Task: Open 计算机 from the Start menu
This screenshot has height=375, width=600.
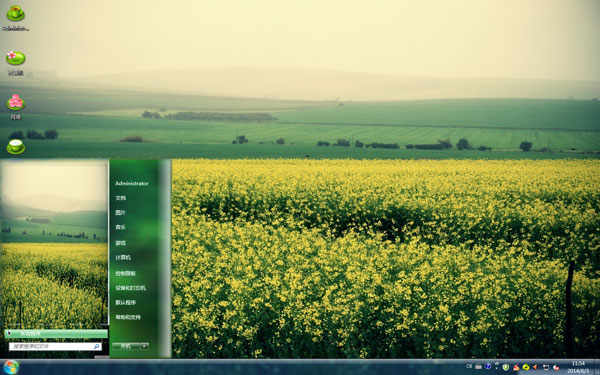Action: click(x=123, y=258)
